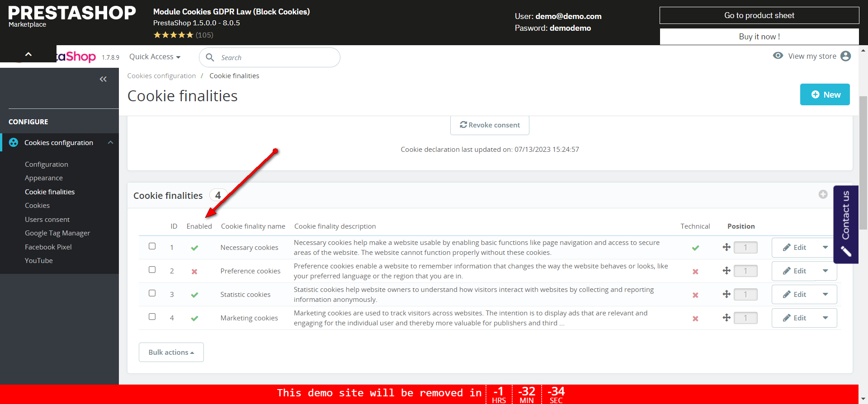Open the Users consent sidebar item
The height and width of the screenshot is (404, 868).
tap(47, 219)
